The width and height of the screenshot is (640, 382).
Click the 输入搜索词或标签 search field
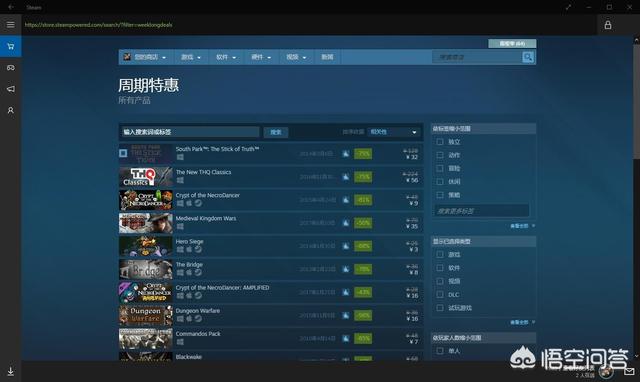(190, 132)
